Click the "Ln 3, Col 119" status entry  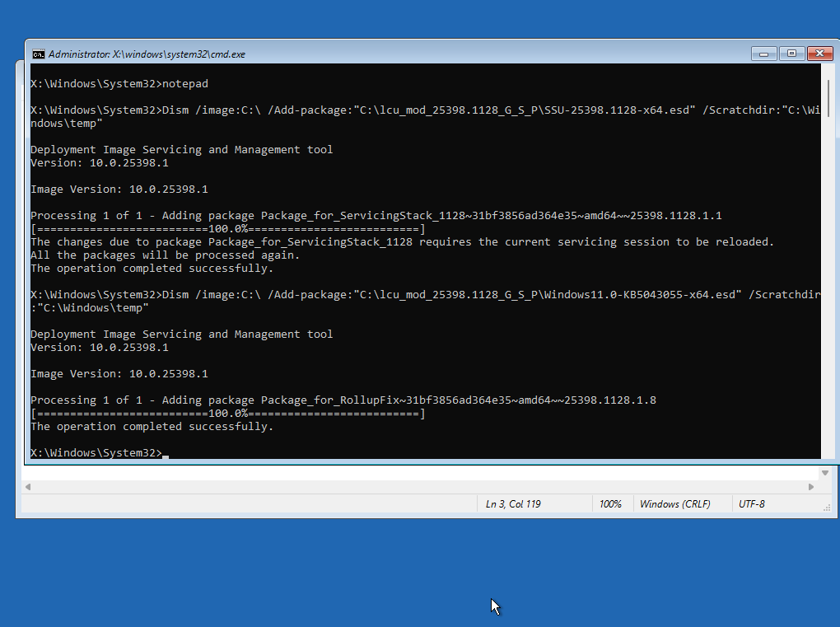(513, 503)
